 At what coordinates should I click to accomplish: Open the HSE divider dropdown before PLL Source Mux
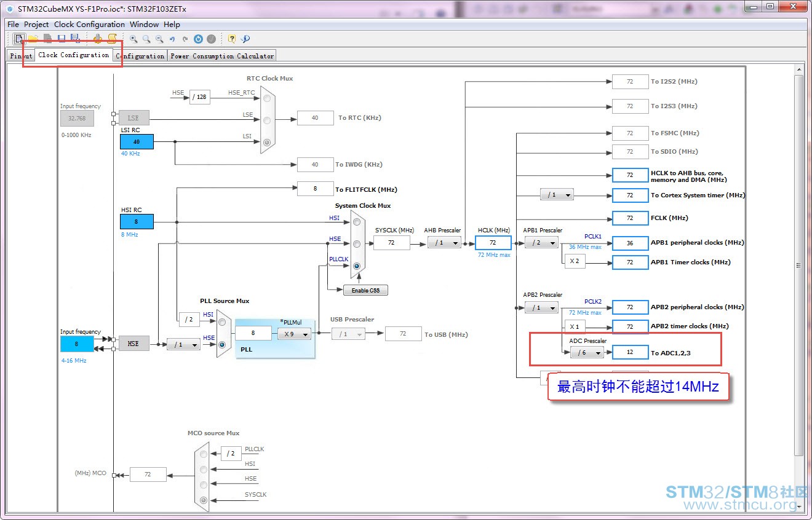click(183, 345)
